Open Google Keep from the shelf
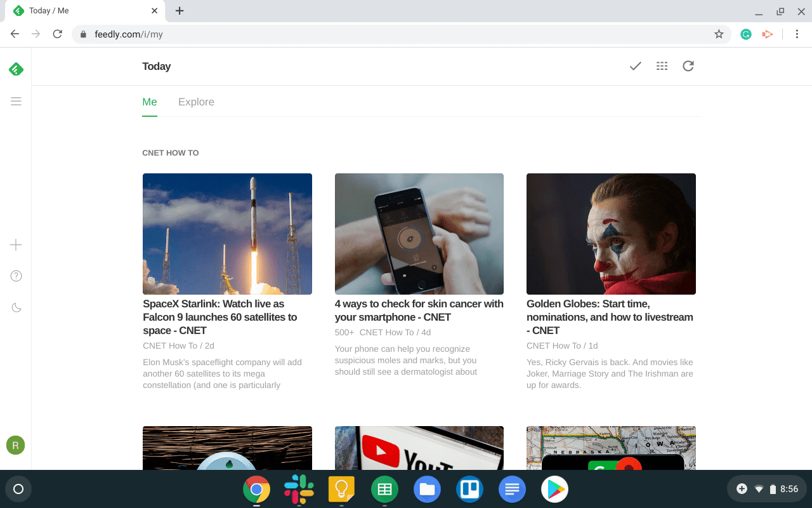The width and height of the screenshot is (812, 508). pyautogui.click(x=341, y=489)
